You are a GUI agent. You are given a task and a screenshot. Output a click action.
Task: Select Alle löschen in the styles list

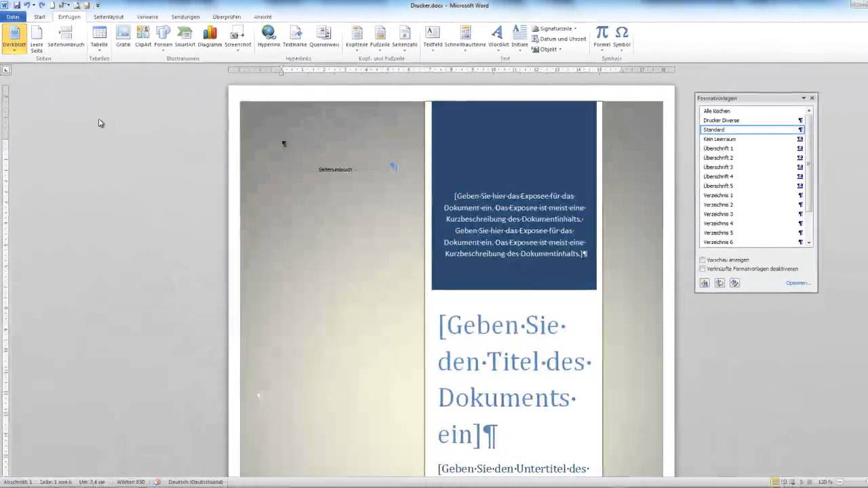(752, 110)
